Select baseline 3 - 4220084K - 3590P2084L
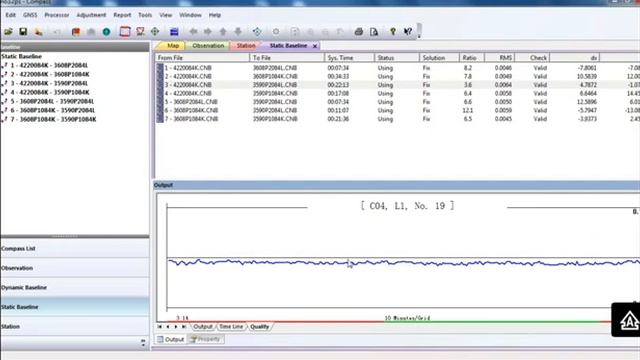The width and height of the screenshot is (640, 360). (49, 83)
